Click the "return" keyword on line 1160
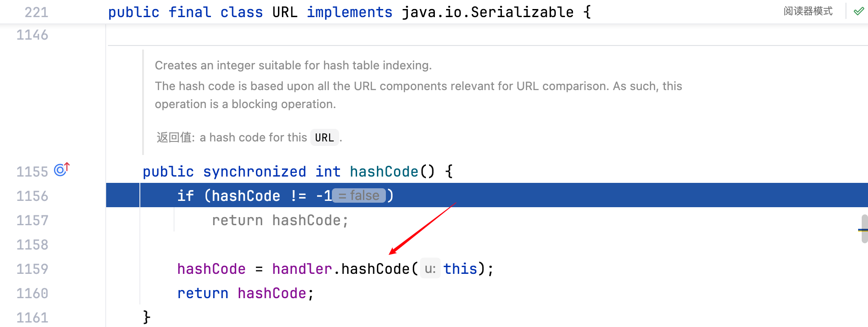Viewport: 868px width, 327px height. click(x=202, y=293)
